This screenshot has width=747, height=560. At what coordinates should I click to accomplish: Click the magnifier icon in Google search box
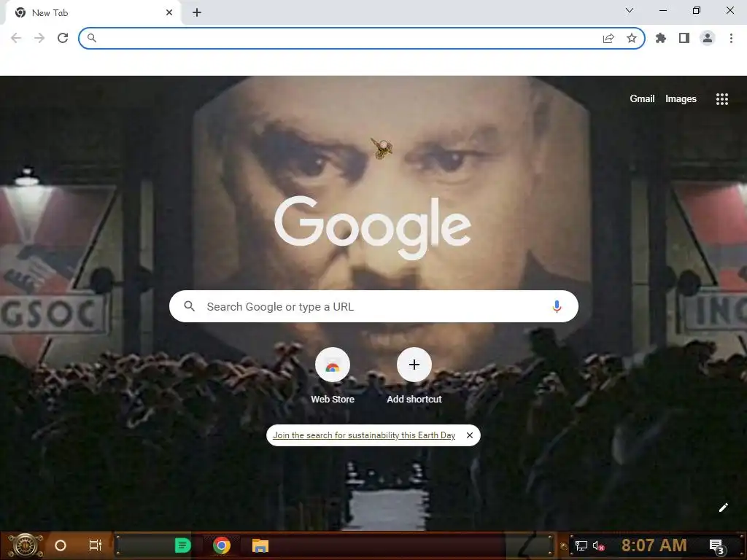pos(189,306)
